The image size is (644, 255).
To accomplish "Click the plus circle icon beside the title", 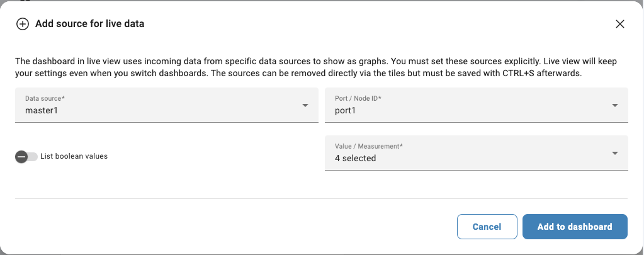I will pos(23,24).
